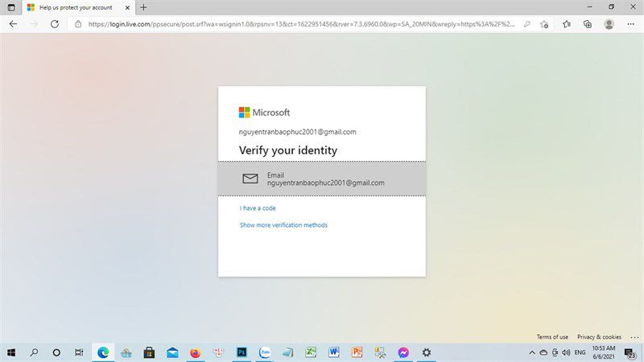Image resolution: width=644 pixels, height=362 pixels.
Task: Click the address bar URL
Action: click(301, 24)
